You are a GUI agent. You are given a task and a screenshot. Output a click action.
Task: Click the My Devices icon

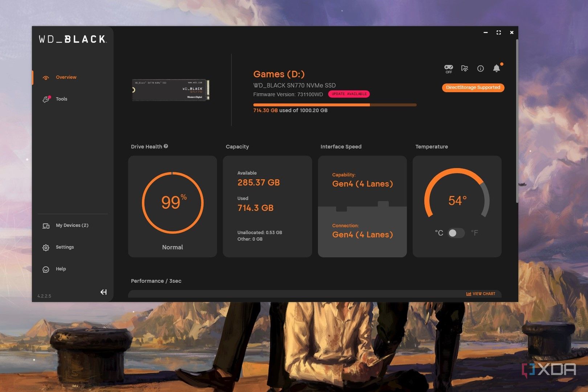point(46,226)
